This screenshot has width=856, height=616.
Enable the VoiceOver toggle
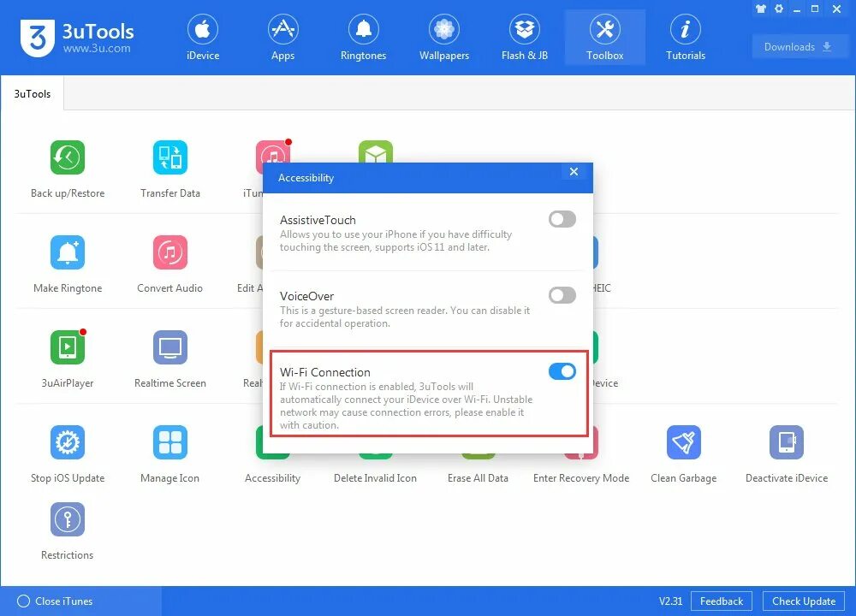pyautogui.click(x=562, y=295)
